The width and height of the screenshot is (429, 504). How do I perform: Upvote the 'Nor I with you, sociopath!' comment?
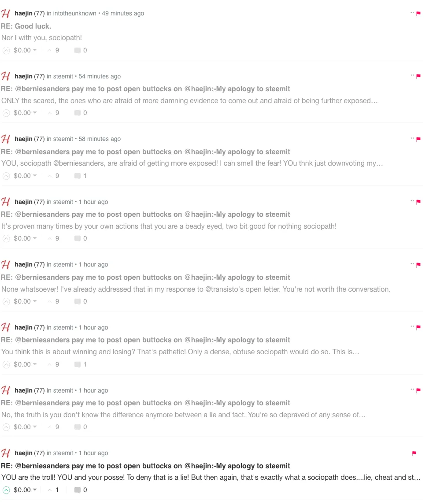pos(6,51)
